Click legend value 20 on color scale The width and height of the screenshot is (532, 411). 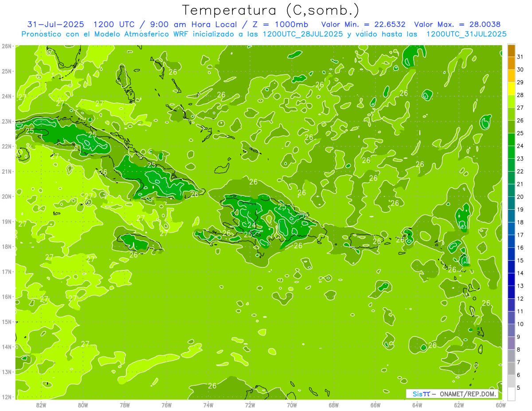[520, 197]
